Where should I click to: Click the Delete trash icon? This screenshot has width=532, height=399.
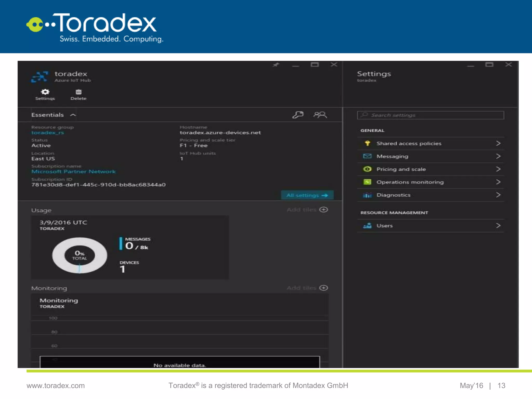click(x=78, y=95)
